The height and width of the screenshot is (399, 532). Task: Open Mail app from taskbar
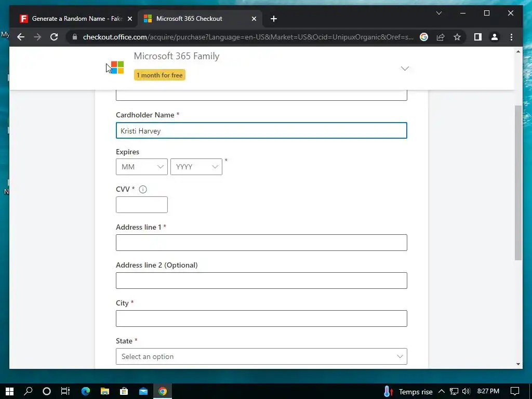pos(143,391)
